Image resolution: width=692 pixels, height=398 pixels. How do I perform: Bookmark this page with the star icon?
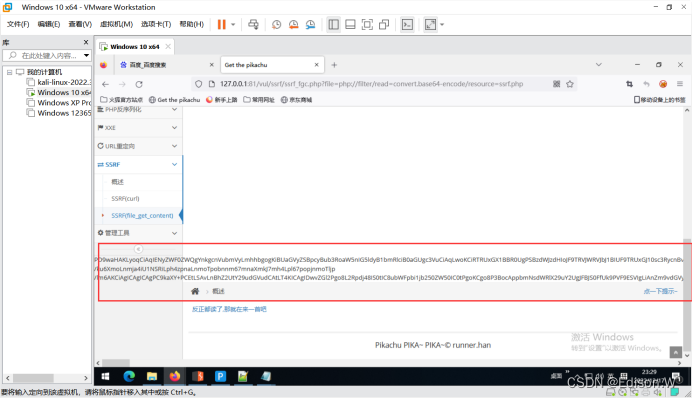[x=570, y=84]
